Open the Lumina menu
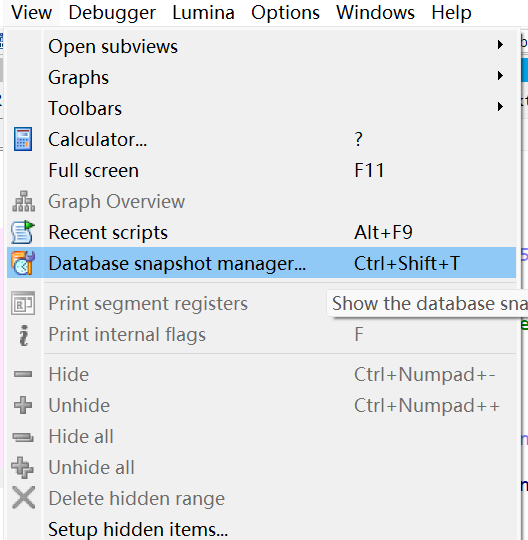This screenshot has height=540, width=528. coord(203,13)
